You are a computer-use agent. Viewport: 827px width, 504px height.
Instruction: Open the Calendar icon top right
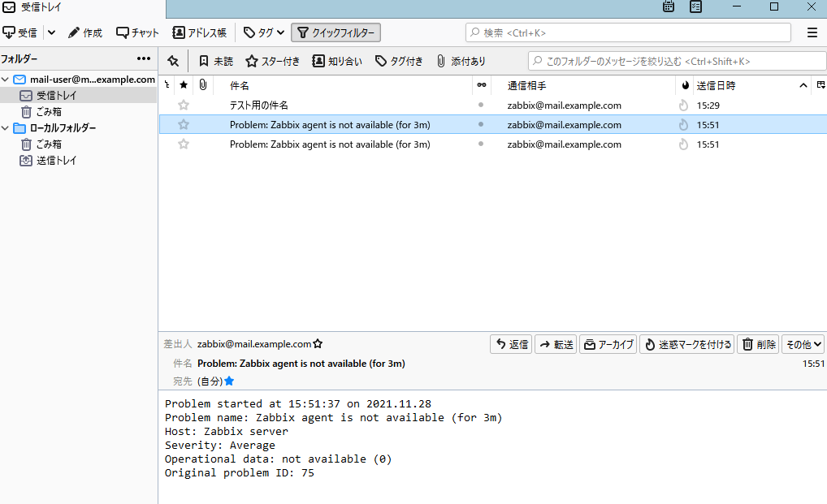point(668,6)
